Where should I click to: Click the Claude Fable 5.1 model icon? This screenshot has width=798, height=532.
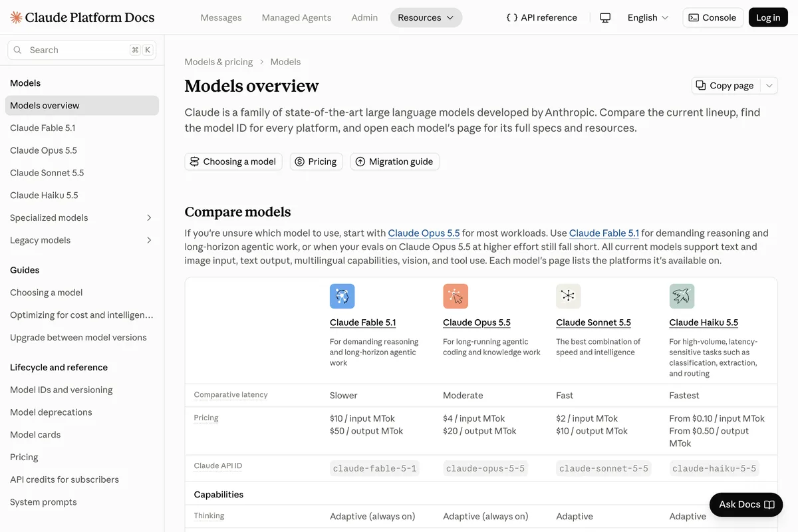(x=342, y=296)
